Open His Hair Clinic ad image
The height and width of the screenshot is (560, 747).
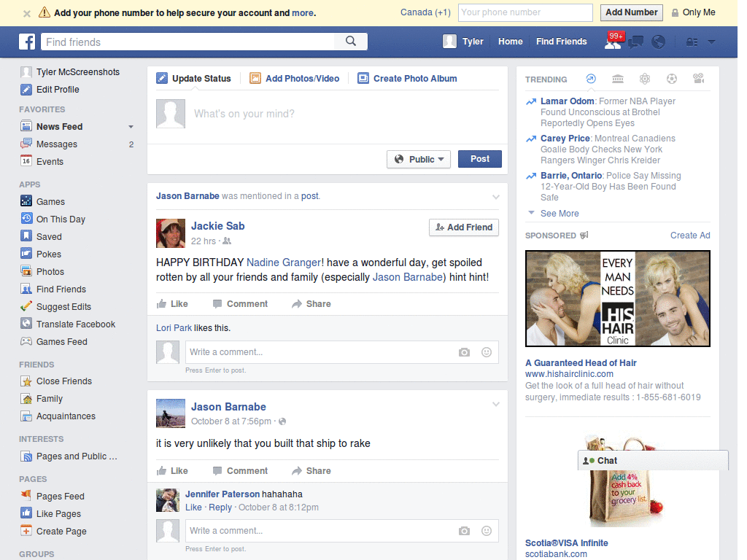click(x=617, y=298)
